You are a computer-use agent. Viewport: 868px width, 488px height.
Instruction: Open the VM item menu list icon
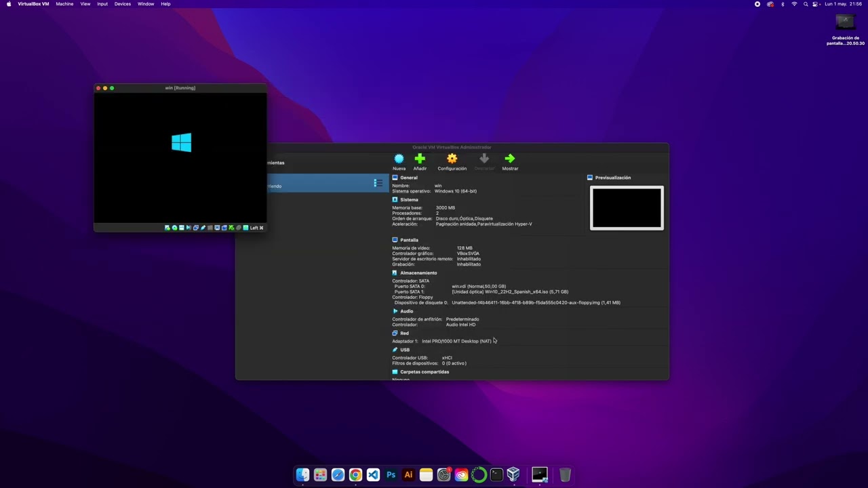378,183
